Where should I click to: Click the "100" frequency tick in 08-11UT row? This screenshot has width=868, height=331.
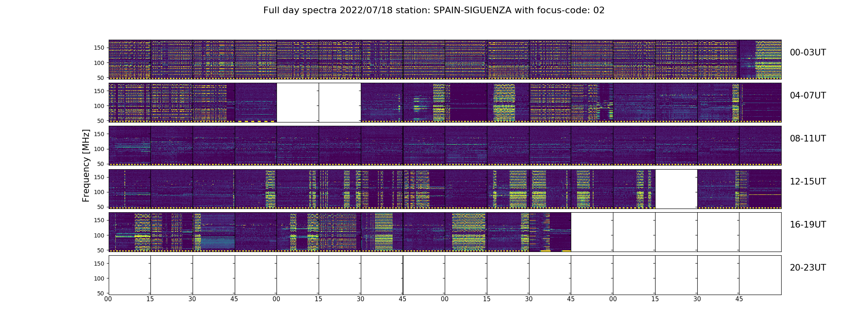pyautogui.click(x=99, y=149)
